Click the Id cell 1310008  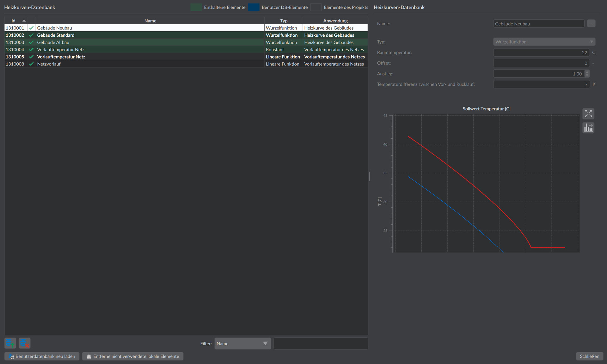15,64
